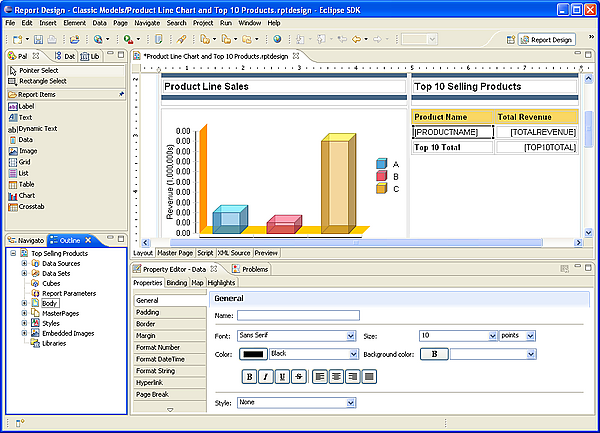Select the Border property category
Screen dimensions: 600x433
point(170,324)
